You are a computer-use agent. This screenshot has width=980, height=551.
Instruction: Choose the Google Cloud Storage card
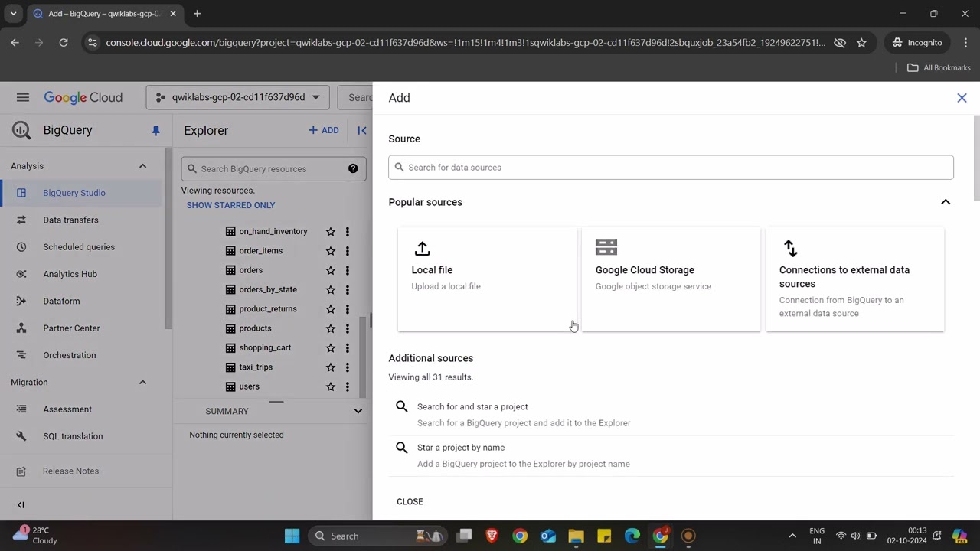(x=671, y=279)
